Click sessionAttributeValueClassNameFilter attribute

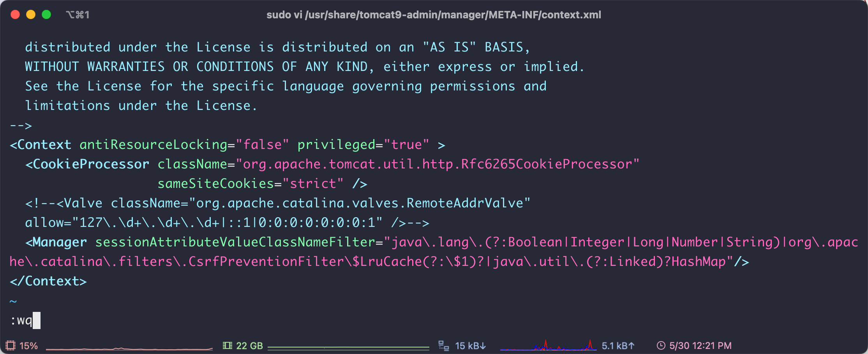click(235, 242)
